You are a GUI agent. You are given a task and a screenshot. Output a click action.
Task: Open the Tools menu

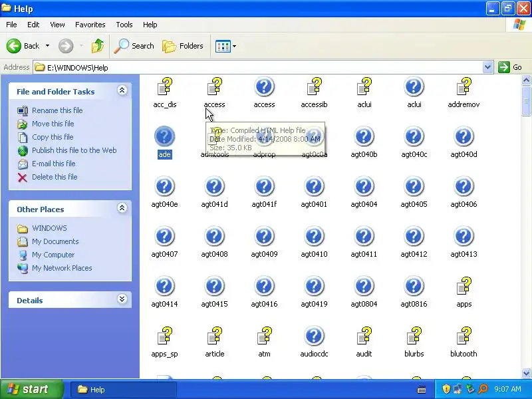click(x=124, y=25)
